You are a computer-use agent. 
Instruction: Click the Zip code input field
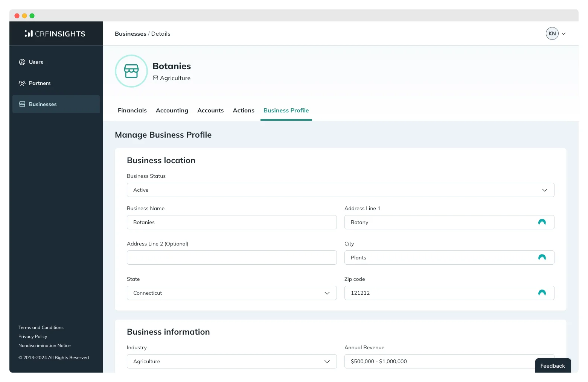click(x=449, y=293)
